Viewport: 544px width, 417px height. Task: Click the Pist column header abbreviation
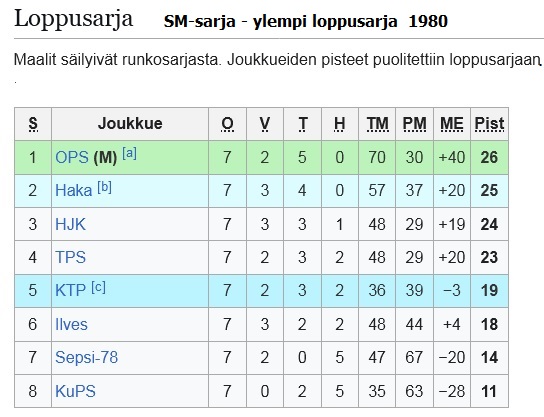(x=489, y=124)
